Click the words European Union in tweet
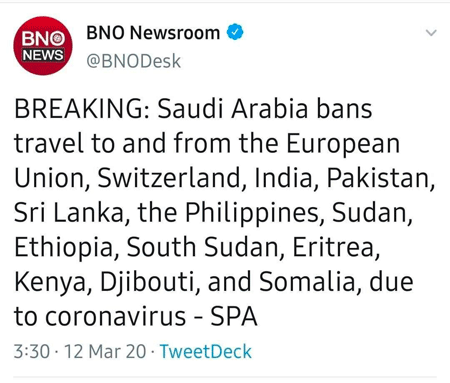 [207, 161]
